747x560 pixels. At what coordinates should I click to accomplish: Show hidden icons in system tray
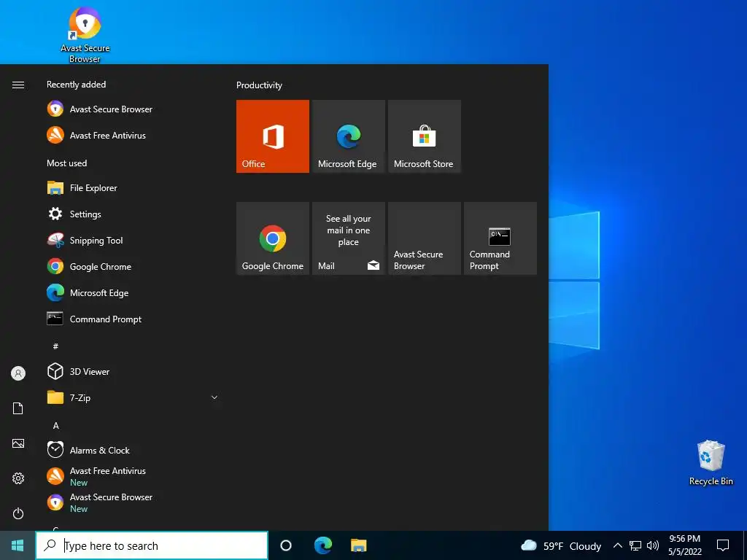[617, 545]
